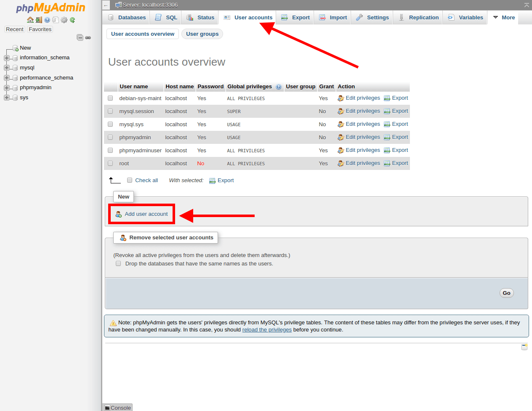
Task: Click the collapse top menu arrow icon
Action: click(x=527, y=5)
